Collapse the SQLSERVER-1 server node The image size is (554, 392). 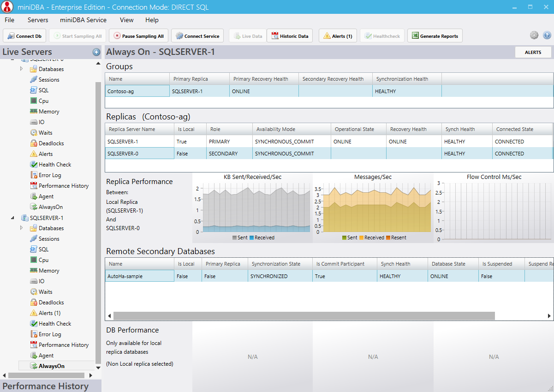pos(12,218)
